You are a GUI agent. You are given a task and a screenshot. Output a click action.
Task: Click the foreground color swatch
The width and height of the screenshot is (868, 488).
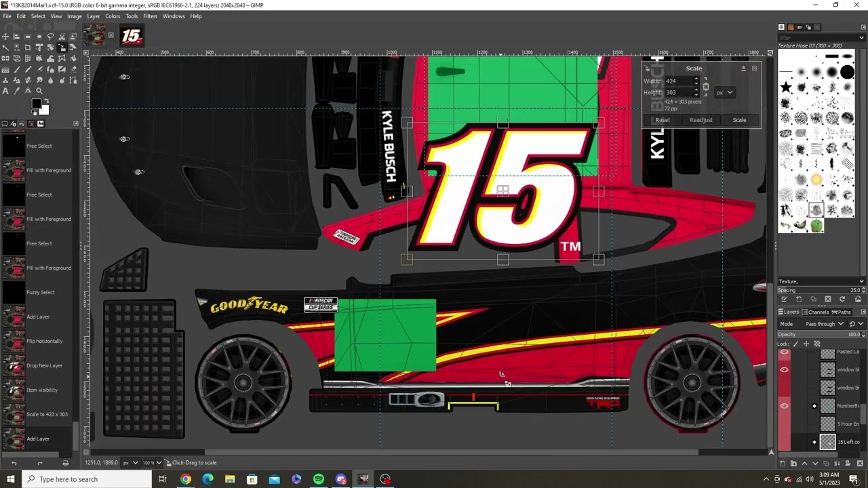[x=36, y=103]
